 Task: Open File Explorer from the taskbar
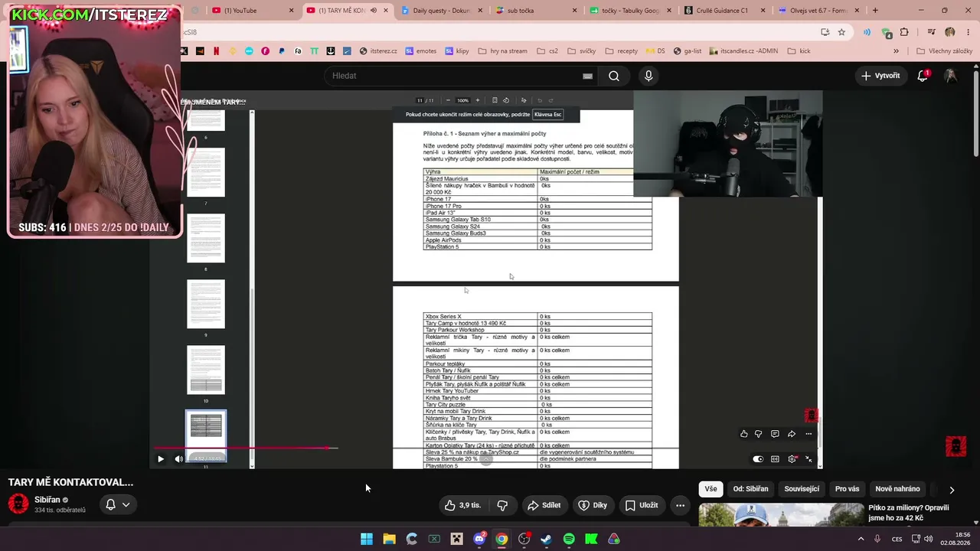pyautogui.click(x=389, y=539)
